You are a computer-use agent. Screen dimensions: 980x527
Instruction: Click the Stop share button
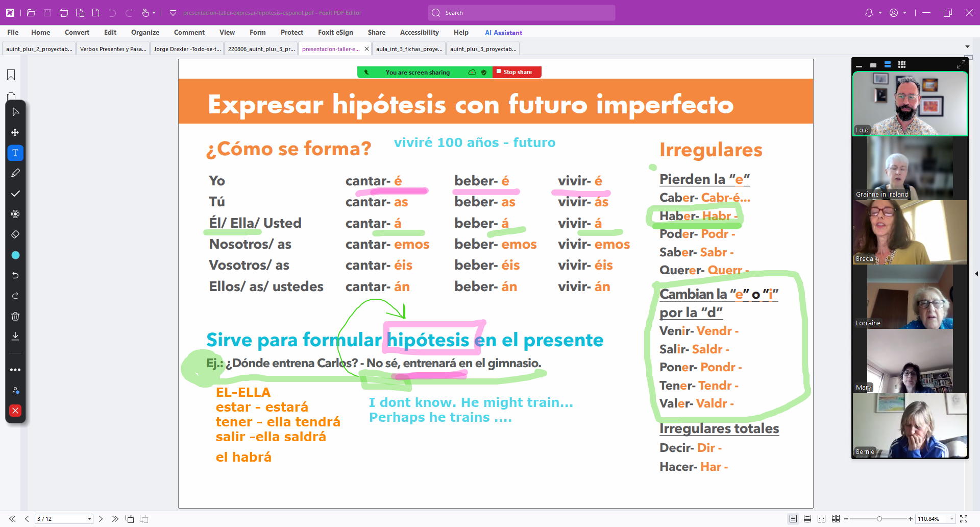[517, 72]
